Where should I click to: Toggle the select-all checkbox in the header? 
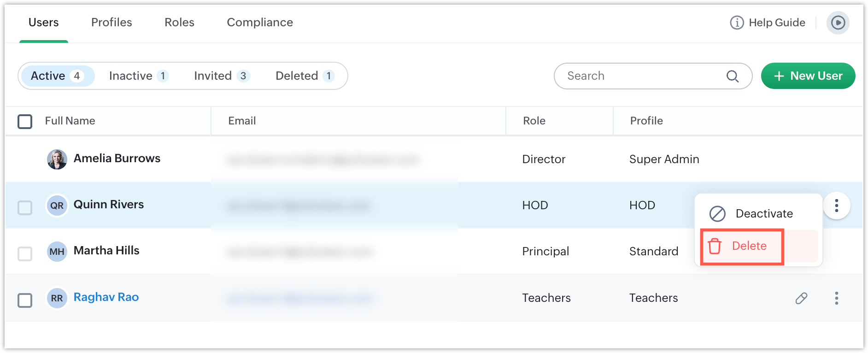[25, 122]
